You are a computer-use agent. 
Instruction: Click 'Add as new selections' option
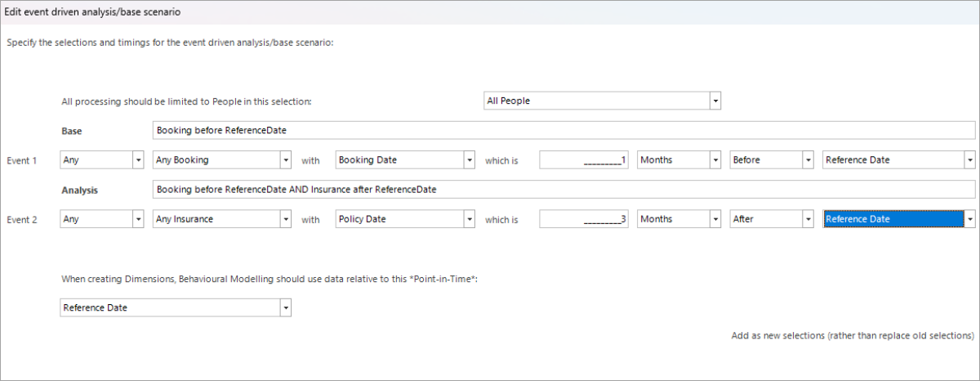[x=853, y=336]
